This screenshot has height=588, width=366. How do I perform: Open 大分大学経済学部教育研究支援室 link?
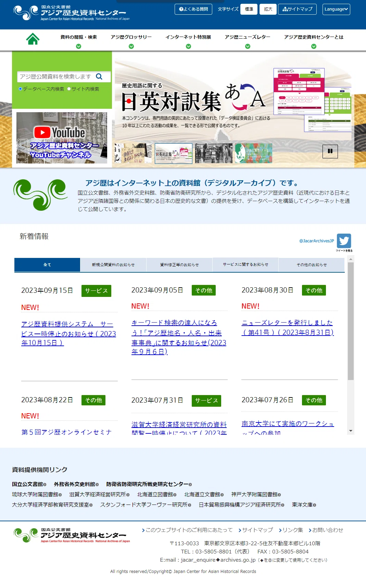tap(51, 505)
